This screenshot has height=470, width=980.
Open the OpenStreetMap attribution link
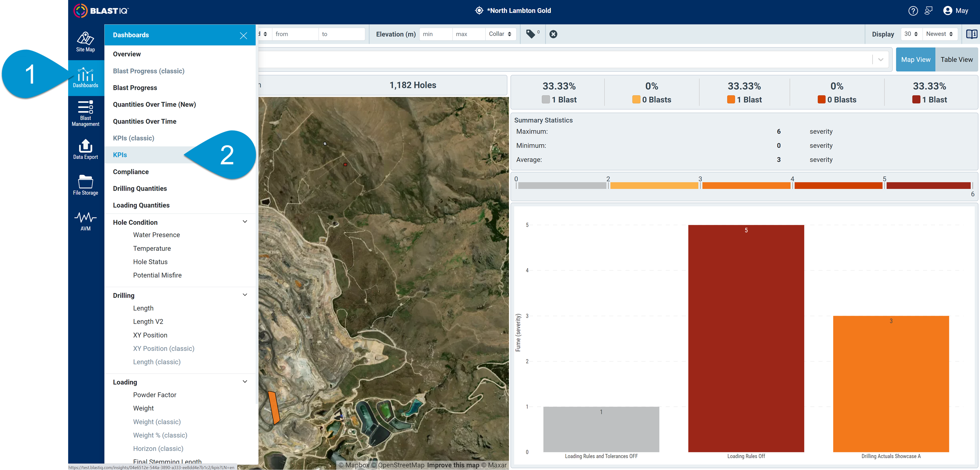pos(398,465)
